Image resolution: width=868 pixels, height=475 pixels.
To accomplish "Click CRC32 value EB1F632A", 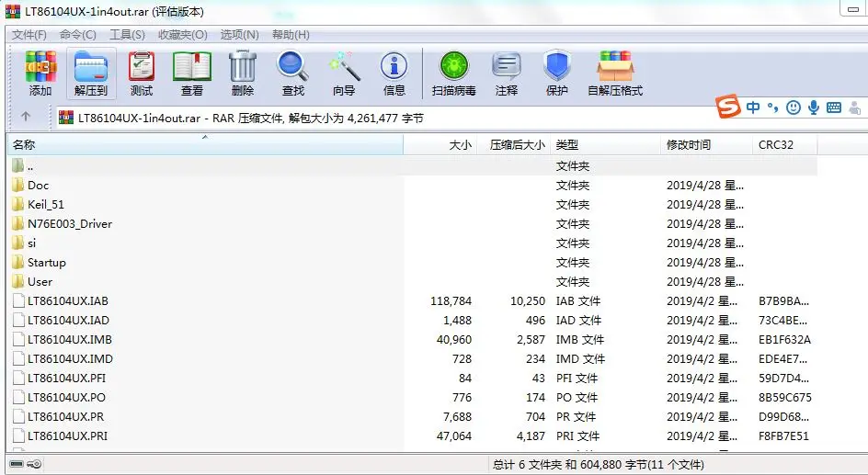I will click(x=784, y=340).
